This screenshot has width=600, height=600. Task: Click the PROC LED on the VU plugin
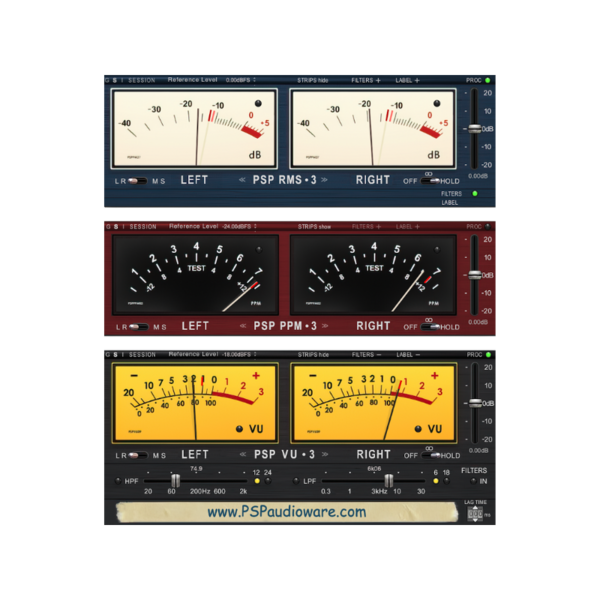tap(488, 355)
